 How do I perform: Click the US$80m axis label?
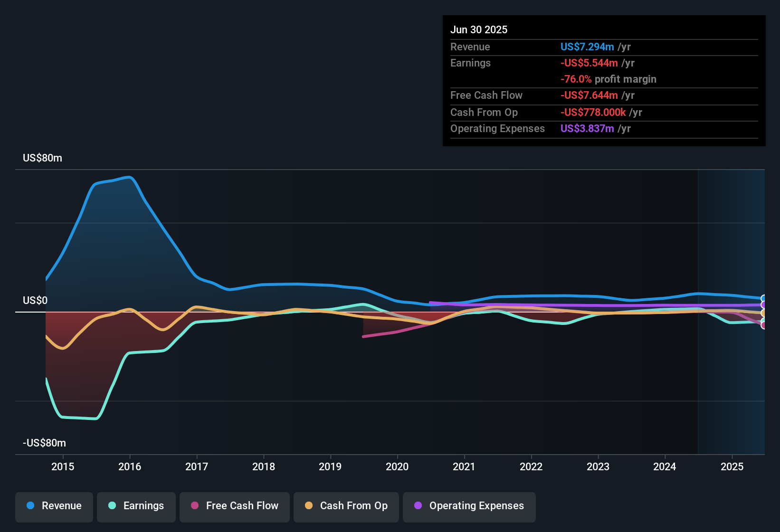43,158
